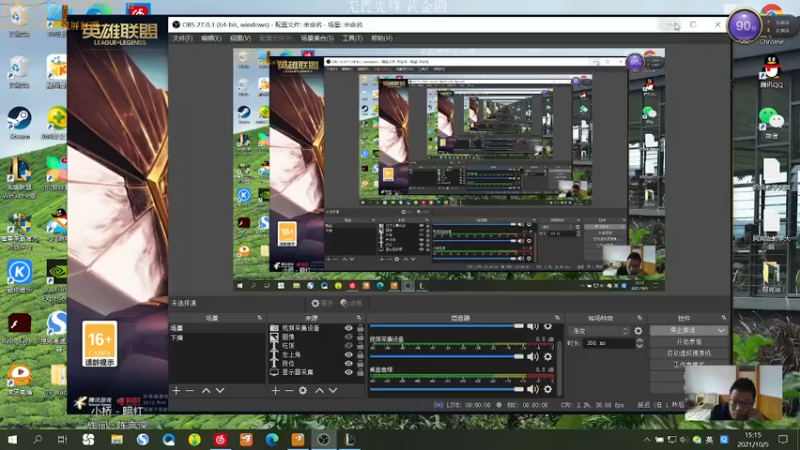
Task: Open 帮助(H) menu
Action: pyautogui.click(x=382, y=38)
